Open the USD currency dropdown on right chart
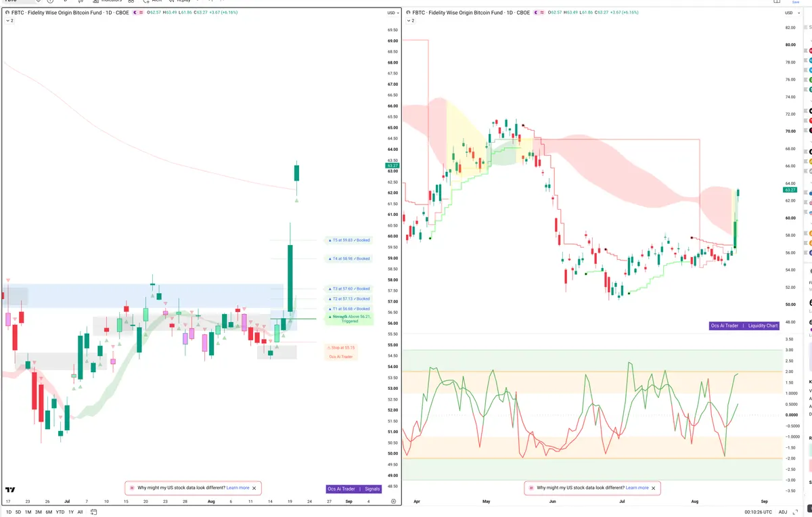The image size is (812, 517). point(791,13)
